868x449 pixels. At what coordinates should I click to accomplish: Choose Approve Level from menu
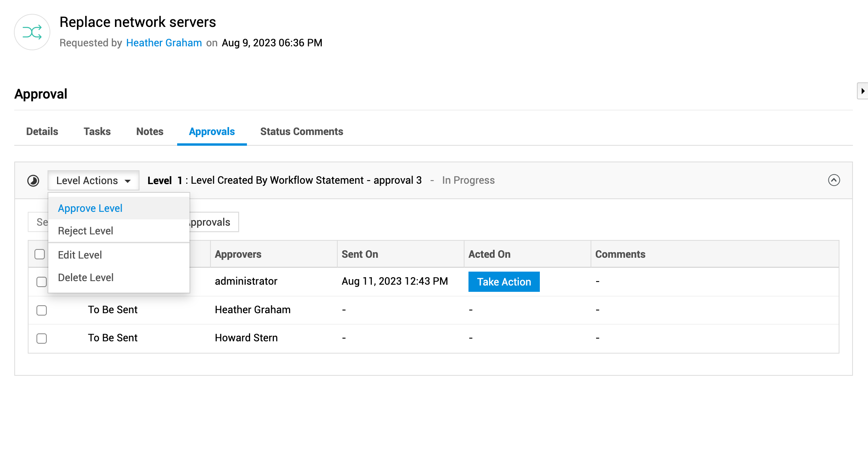point(90,208)
